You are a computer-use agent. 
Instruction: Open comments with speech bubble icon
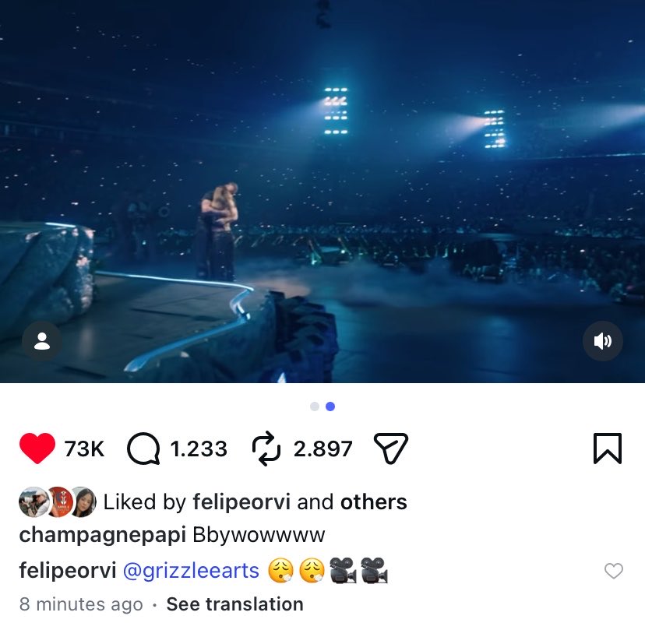[x=143, y=449]
